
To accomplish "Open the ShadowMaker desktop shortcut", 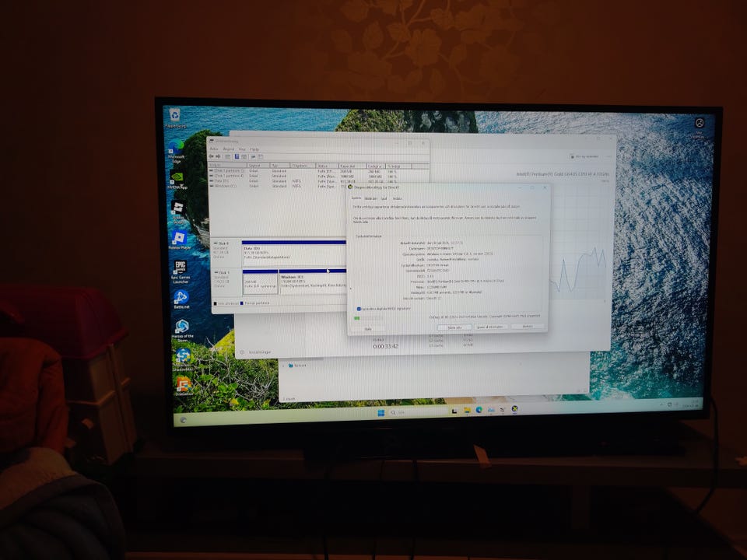I will pyautogui.click(x=183, y=359).
